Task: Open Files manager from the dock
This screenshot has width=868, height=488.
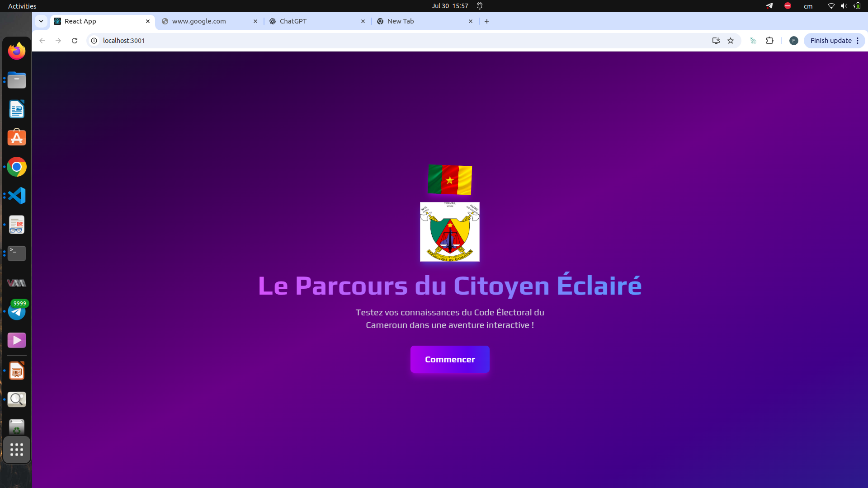Action: click(x=17, y=80)
